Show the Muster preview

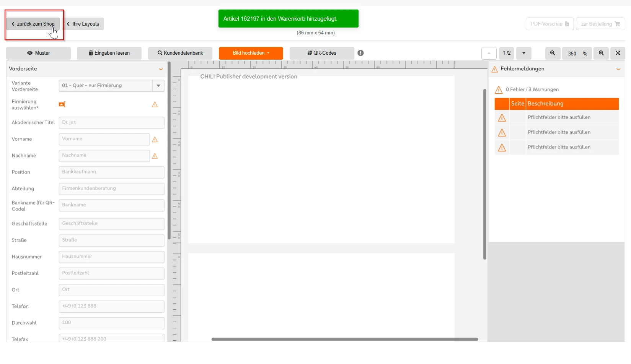click(x=38, y=53)
